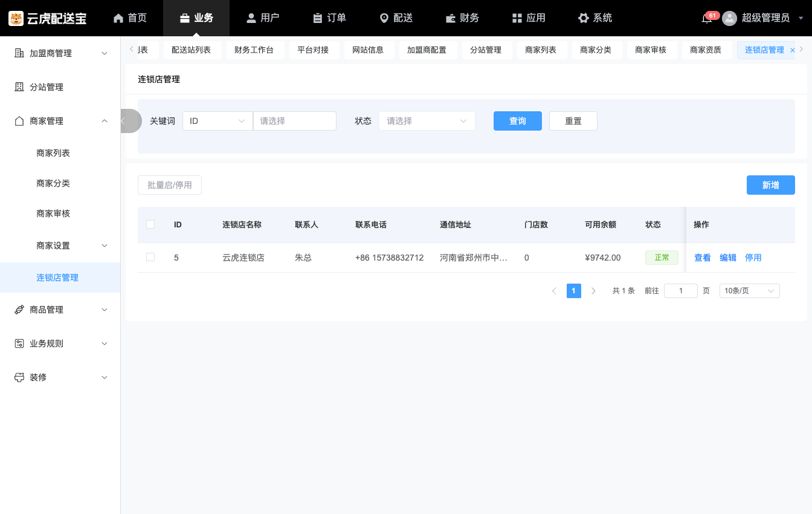Toggle the select-all header checkbox
812x514 pixels.
pyautogui.click(x=150, y=224)
